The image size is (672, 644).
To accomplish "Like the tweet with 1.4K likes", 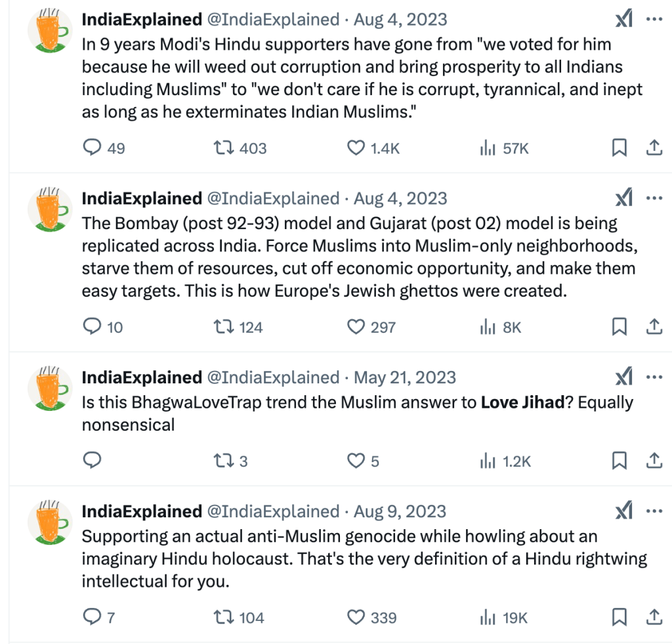I will tap(356, 148).
